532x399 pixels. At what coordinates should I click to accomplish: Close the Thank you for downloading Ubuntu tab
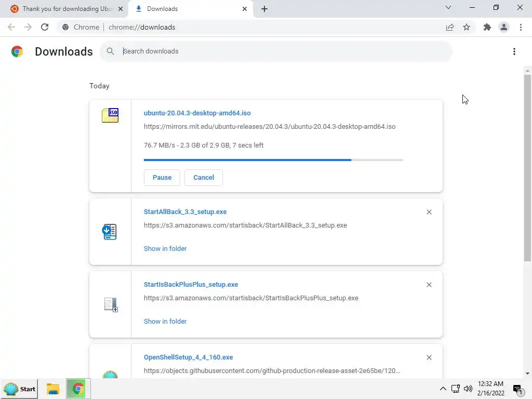click(x=121, y=9)
